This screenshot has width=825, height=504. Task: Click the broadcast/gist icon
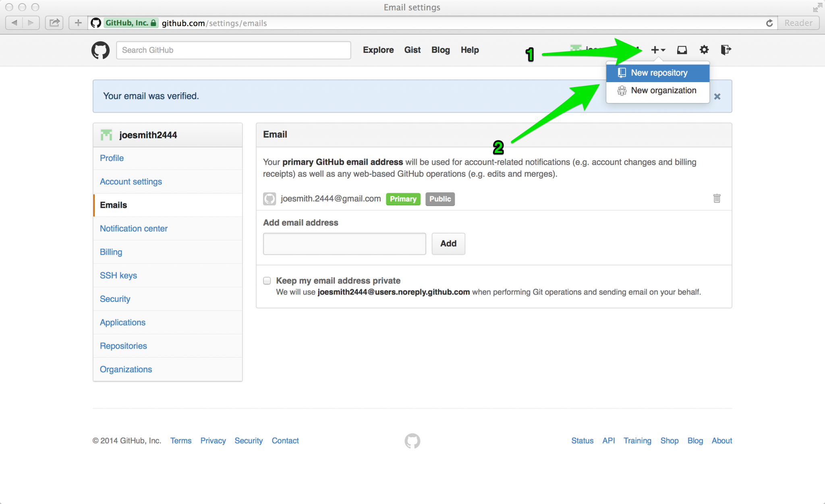point(413,50)
